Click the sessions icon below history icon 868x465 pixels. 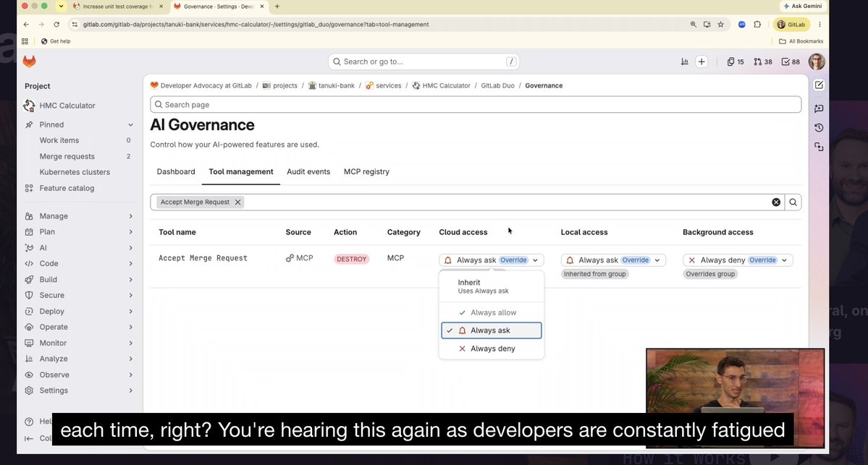coord(819,147)
